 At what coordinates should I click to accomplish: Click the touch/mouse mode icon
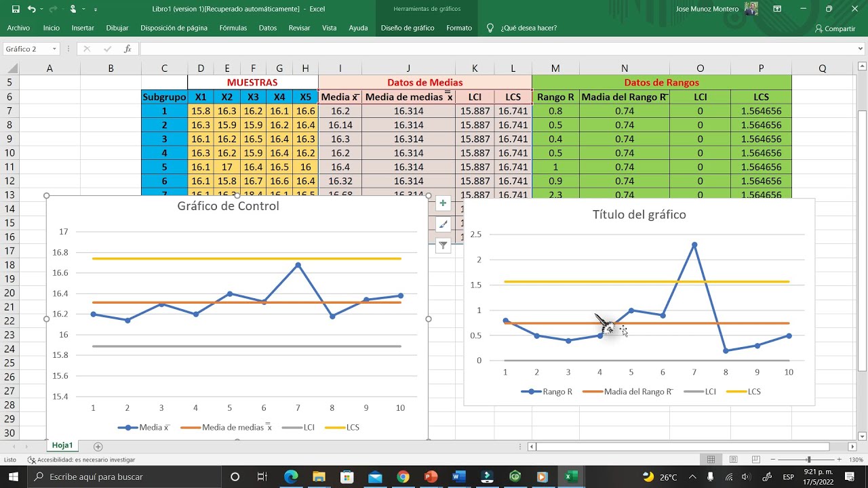pyautogui.click(x=73, y=9)
